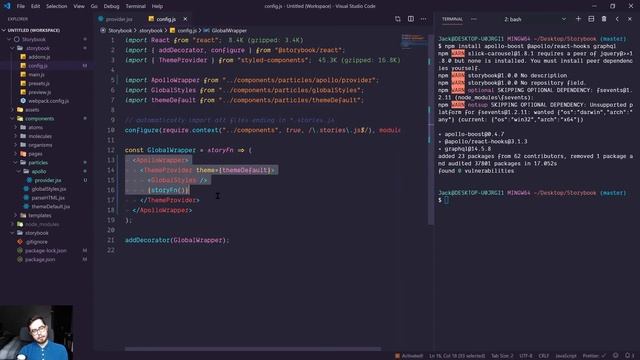640x360 pixels.
Task: Open notifications bell in status bar
Action: point(629,356)
